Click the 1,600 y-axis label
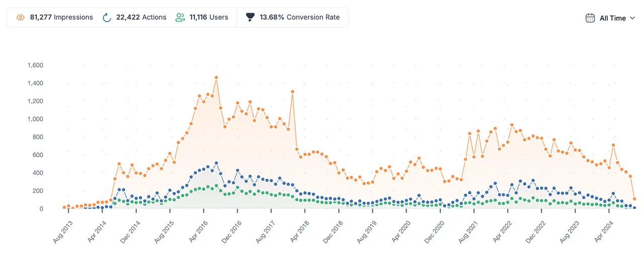This screenshot has width=644, height=256. coord(35,65)
